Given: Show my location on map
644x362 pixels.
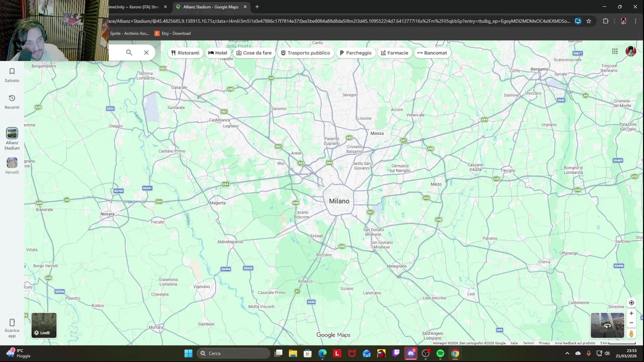Looking at the screenshot, I should pyautogui.click(x=631, y=303).
